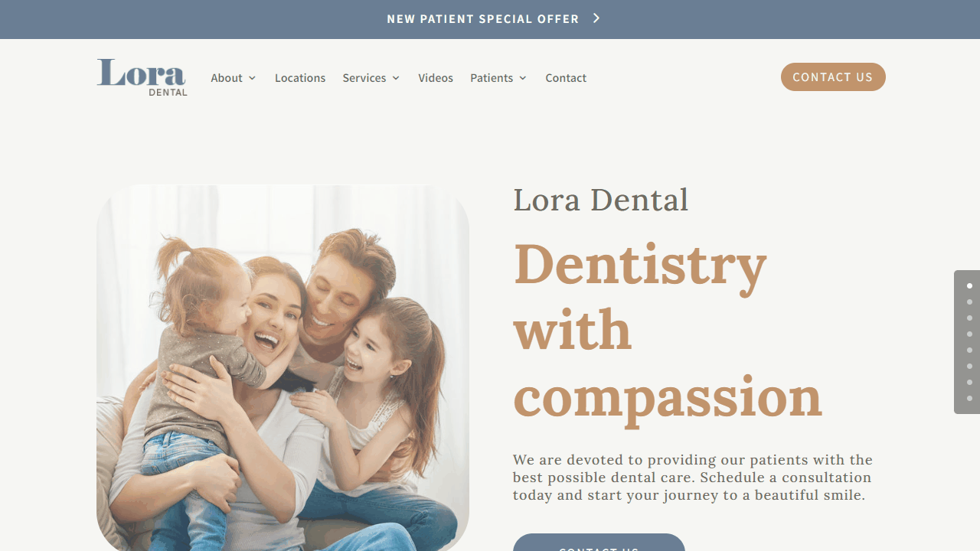Select the fourth side navigation dot
980x551 pixels.
point(969,334)
